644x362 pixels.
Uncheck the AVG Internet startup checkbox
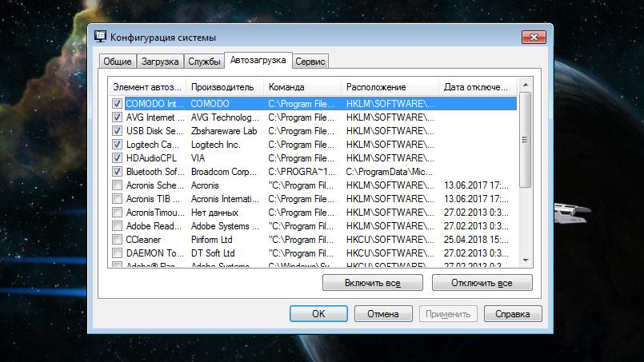pyautogui.click(x=117, y=117)
